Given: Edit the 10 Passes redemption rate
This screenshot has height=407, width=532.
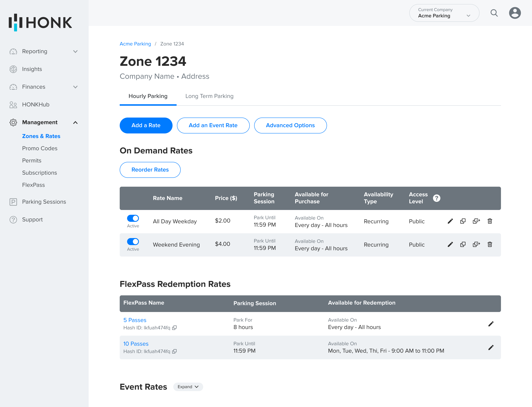Looking at the screenshot, I should [x=491, y=347].
